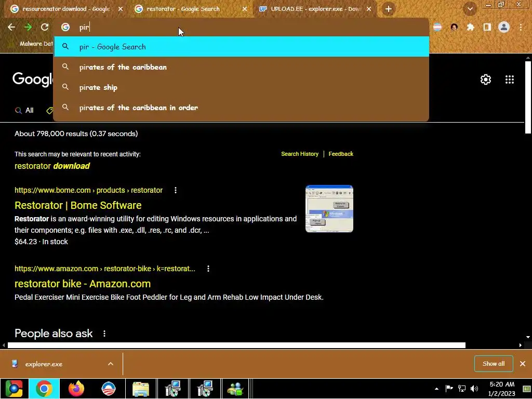This screenshot has height=399, width=532.
Task: Go back with the browser back arrow
Action: coord(11,27)
